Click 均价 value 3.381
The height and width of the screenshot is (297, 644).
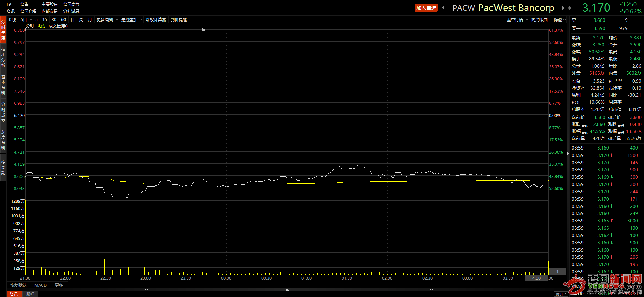tap(636, 38)
